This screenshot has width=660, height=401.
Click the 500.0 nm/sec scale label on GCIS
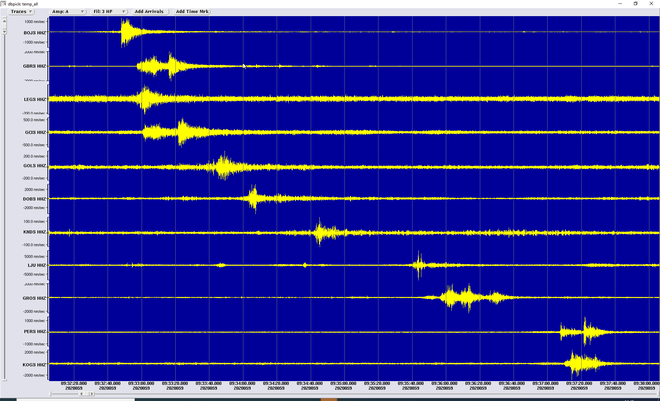[x=34, y=120]
